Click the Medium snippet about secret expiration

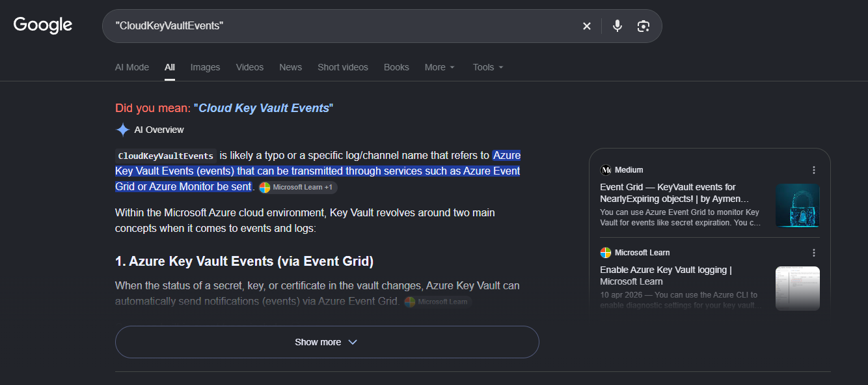[680, 218]
